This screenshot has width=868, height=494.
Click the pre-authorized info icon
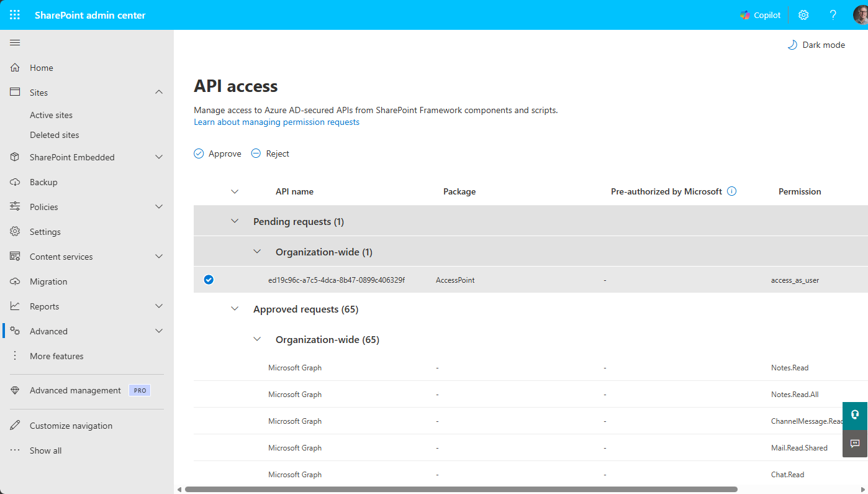click(731, 191)
